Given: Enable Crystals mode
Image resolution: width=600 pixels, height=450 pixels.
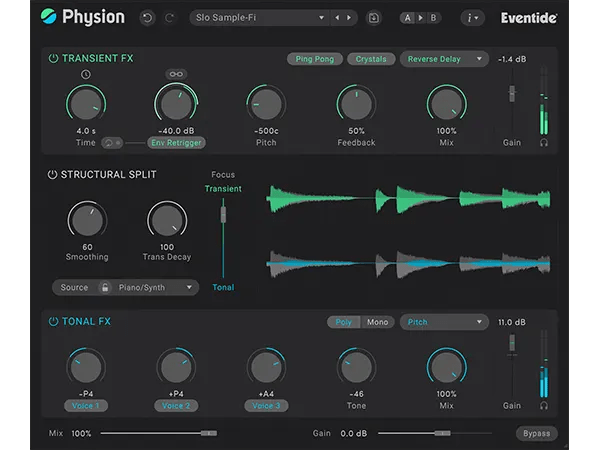Looking at the screenshot, I should (x=371, y=59).
